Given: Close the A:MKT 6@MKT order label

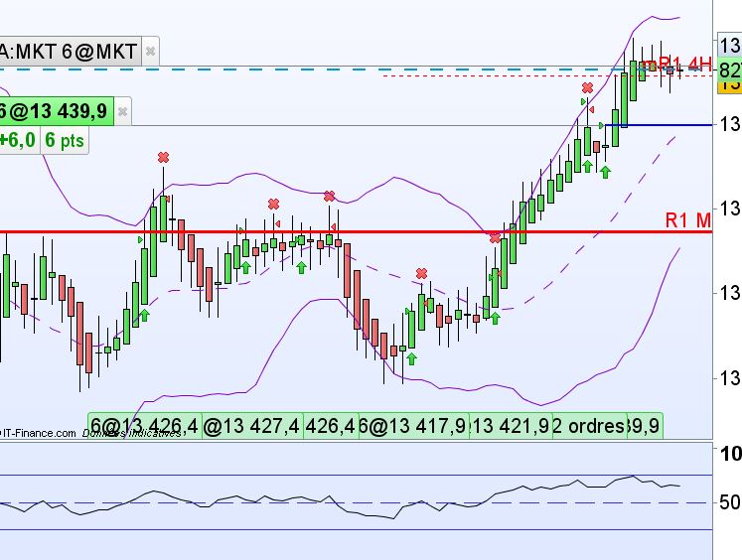Looking at the screenshot, I should tap(150, 51).
